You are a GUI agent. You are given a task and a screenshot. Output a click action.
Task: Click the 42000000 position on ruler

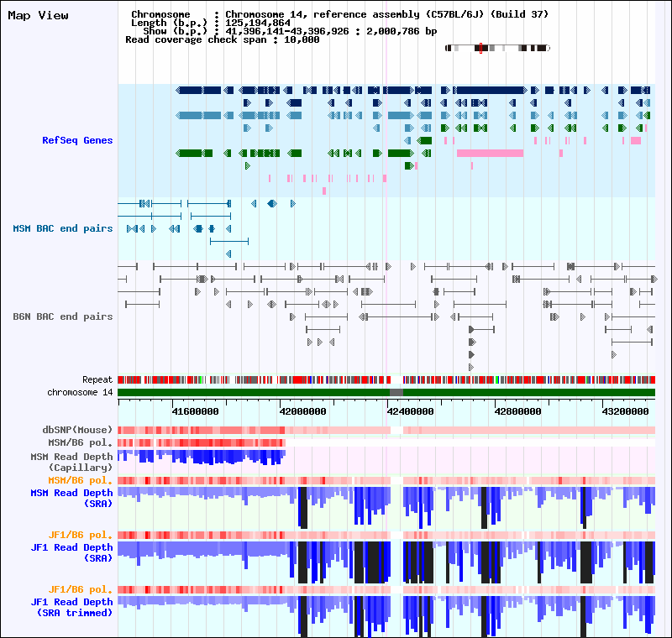302,411
